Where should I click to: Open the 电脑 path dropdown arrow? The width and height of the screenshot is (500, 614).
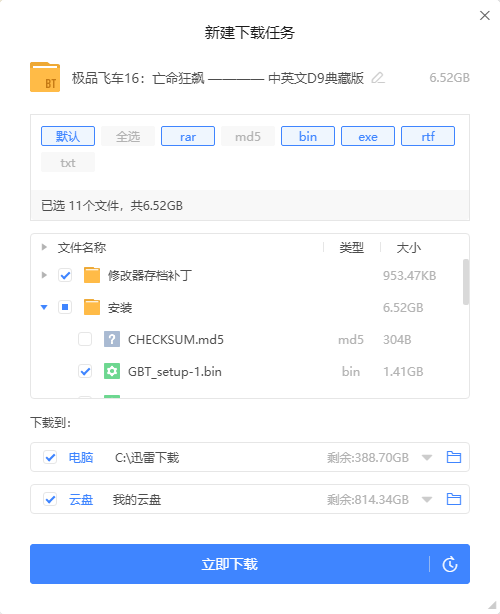[x=427, y=457]
